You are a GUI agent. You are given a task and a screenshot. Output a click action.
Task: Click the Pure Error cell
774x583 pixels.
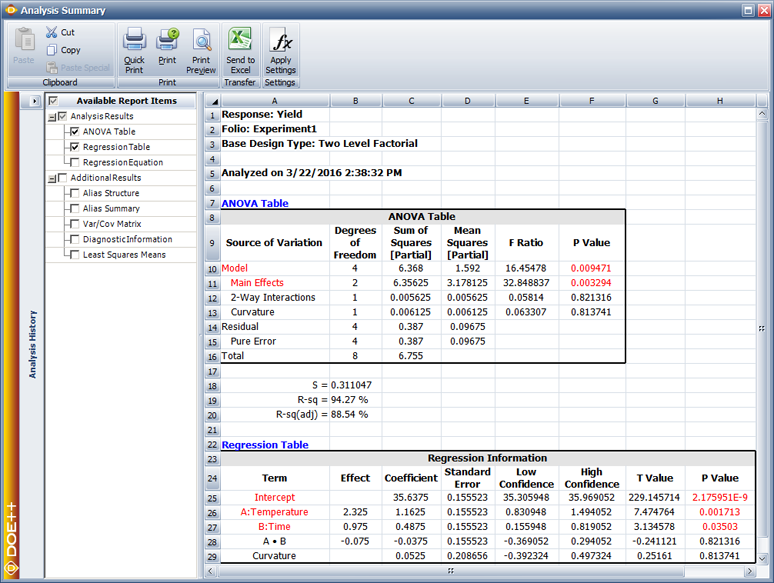[253, 341]
